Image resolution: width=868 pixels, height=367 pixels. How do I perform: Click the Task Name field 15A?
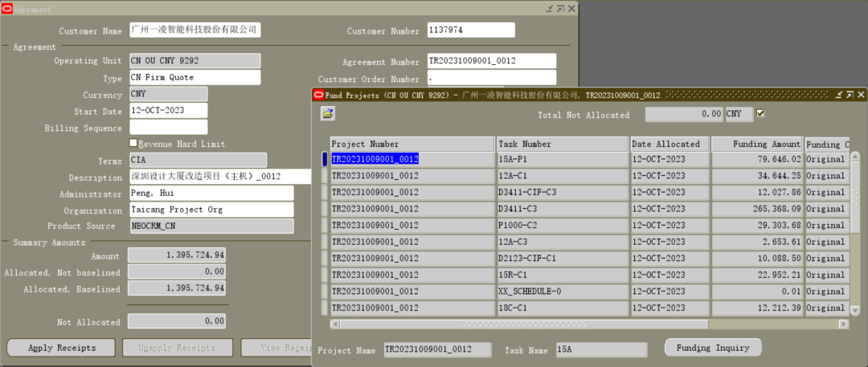(601, 349)
